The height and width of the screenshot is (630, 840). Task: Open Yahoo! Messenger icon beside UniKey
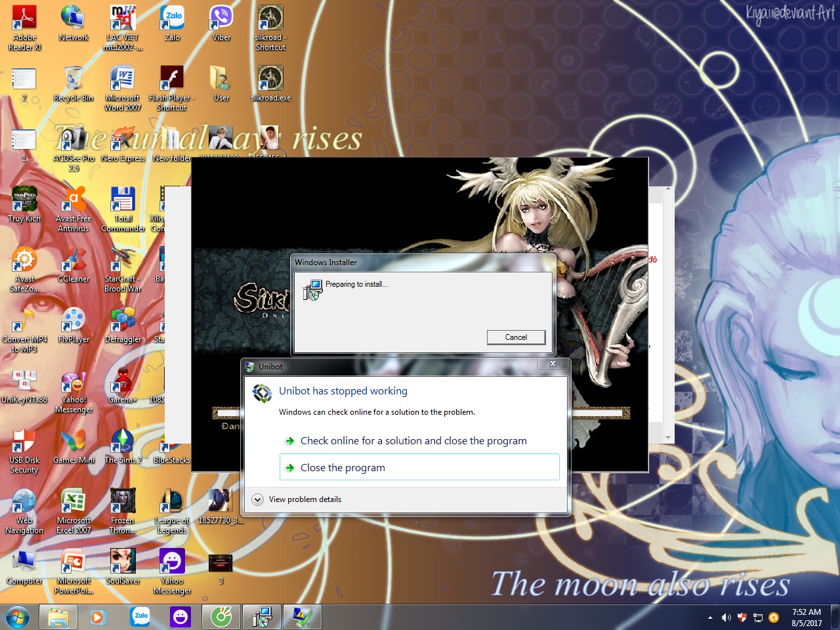coord(73,390)
